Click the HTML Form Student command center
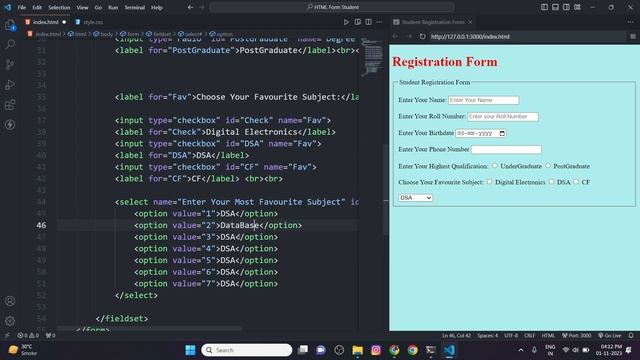This screenshot has width=640, height=360. click(x=332, y=7)
